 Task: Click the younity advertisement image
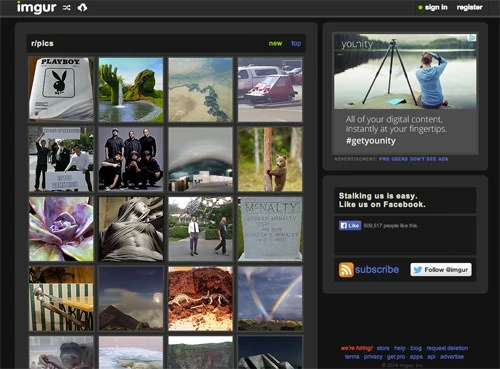click(405, 71)
